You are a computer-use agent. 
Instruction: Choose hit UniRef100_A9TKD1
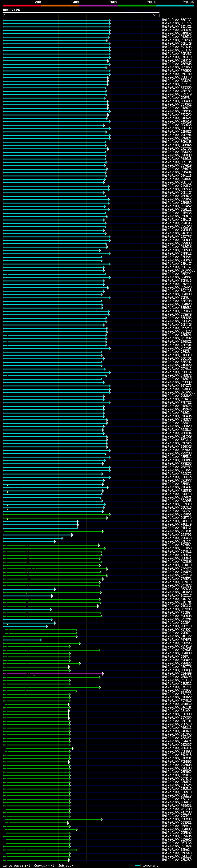[177, 531]
